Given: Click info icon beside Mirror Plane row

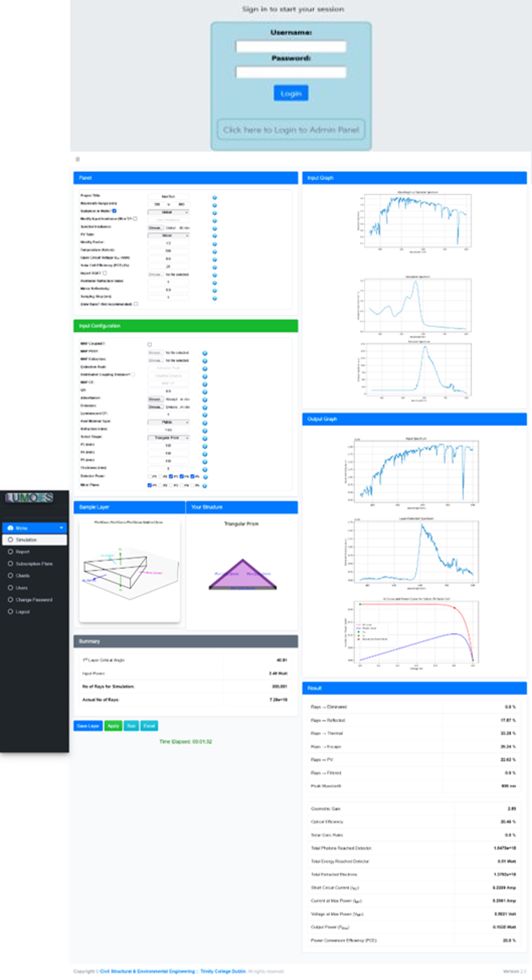Looking at the screenshot, I should click(x=205, y=486).
